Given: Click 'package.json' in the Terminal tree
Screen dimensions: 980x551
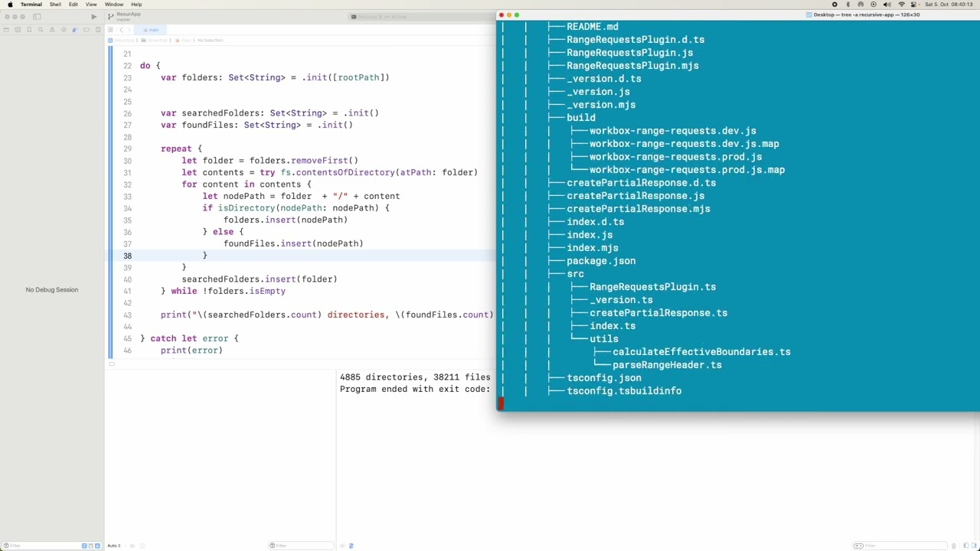Looking at the screenshot, I should coord(601,261).
